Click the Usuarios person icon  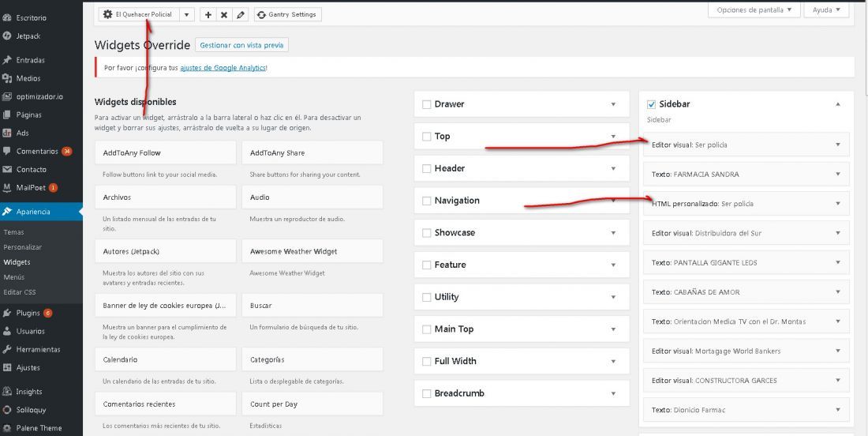[x=7, y=331]
